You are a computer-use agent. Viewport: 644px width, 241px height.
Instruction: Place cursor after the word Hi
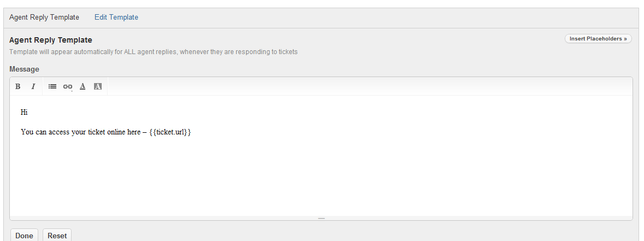(28, 113)
